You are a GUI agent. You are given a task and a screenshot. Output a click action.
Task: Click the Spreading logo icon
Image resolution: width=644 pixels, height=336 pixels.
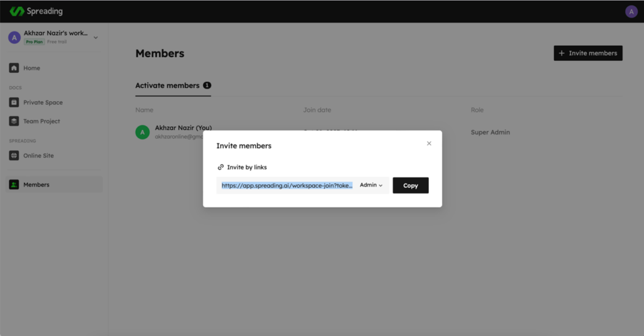(x=17, y=11)
